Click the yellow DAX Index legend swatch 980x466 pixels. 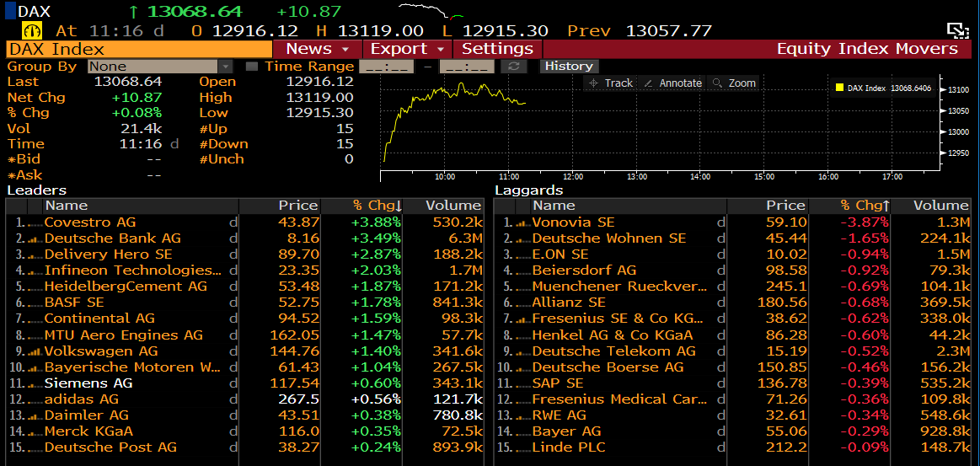pos(840,88)
